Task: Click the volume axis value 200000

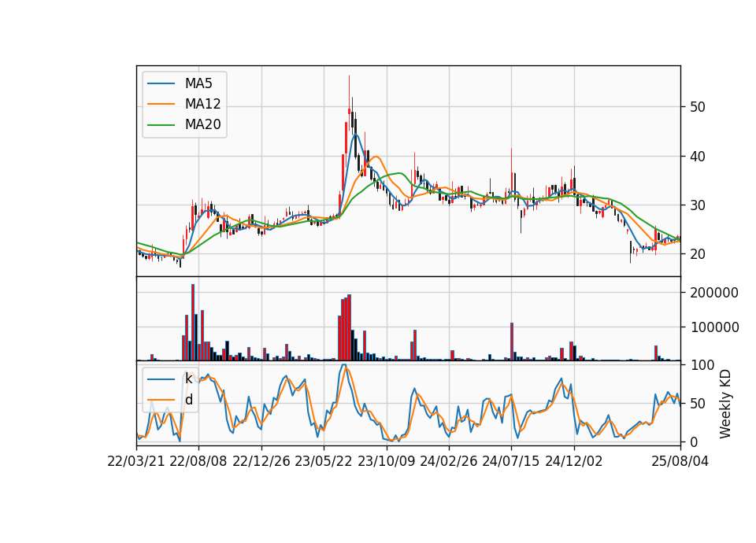Action: [714, 293]
